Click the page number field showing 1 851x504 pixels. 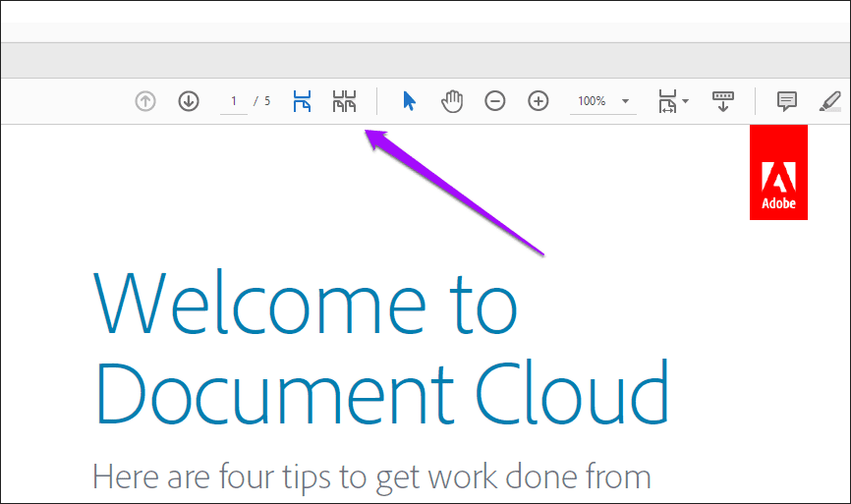pos(234,101)
